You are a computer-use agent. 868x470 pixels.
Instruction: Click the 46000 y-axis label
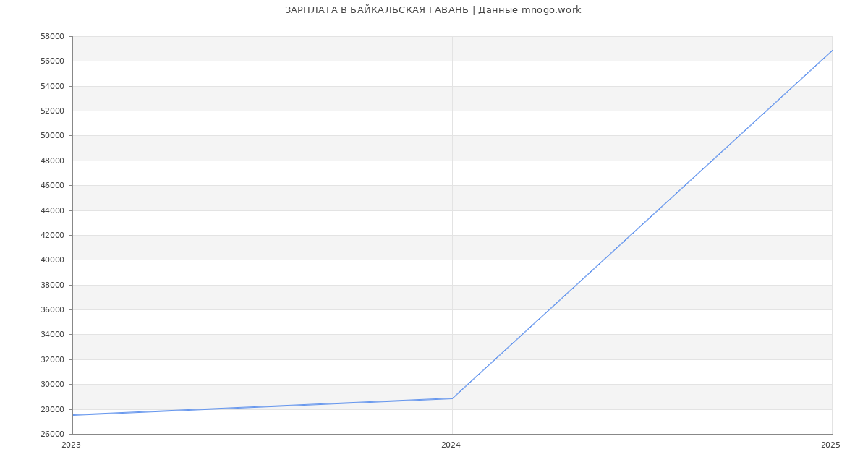pyautogui.click(x=52, y=186)
